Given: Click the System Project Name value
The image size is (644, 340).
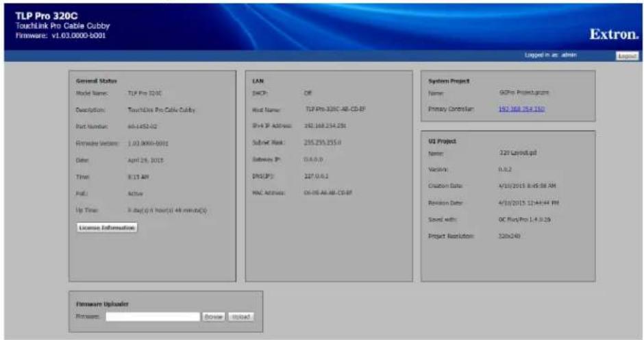Looking at the screenshot, I should click(x=523, y=93).
